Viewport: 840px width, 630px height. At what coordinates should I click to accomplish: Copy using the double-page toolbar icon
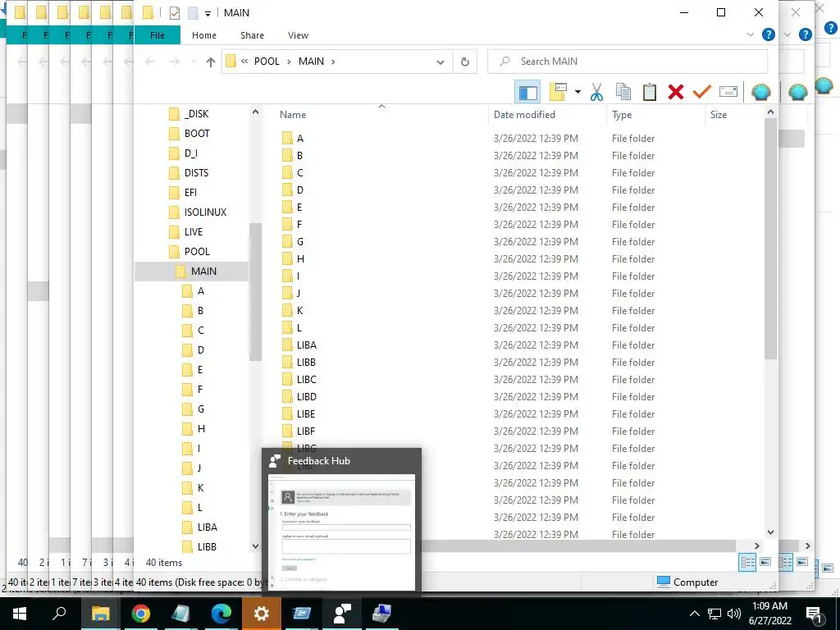click(623, 92)
